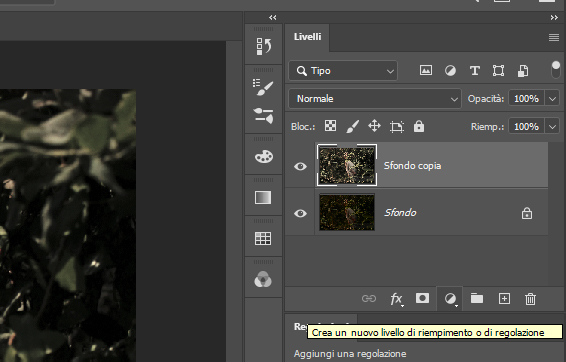Hide the Sfondo layer
Image resolution: width=566 pixels, height=362 pixels.
300,213
